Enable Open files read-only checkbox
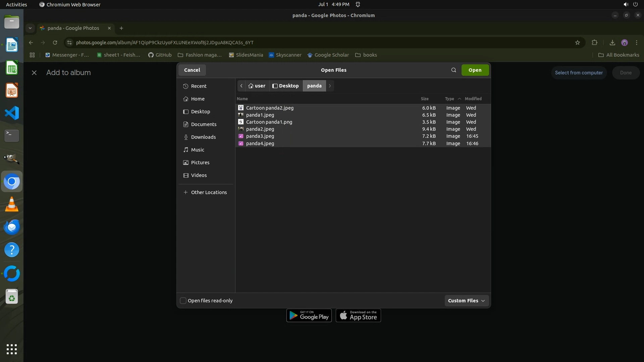Viewport: 644px width, 362px height. pos(183,301)
